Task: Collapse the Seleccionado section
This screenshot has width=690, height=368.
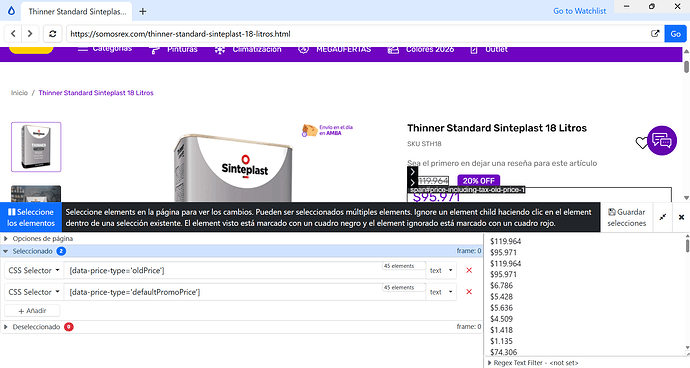Action: 6,251
